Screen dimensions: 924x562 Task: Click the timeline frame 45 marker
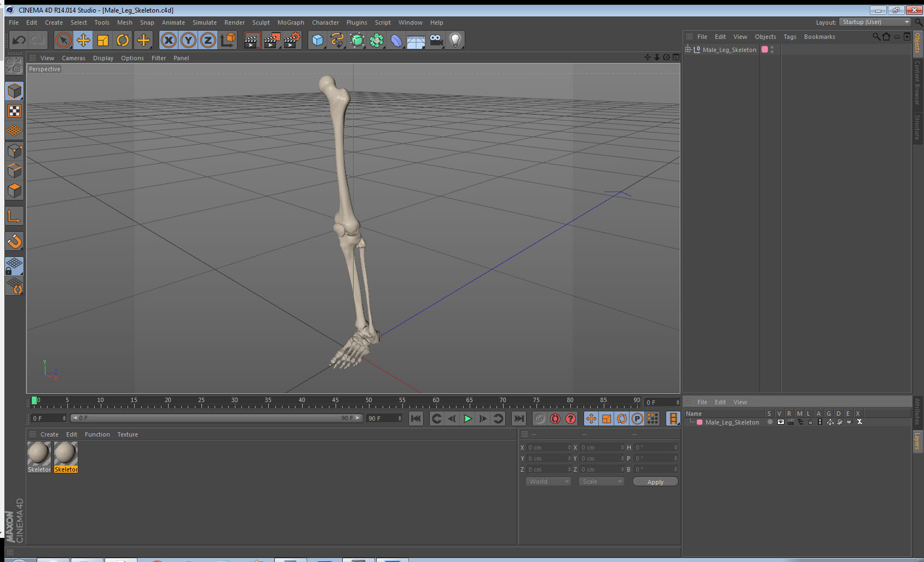(335, 400)
